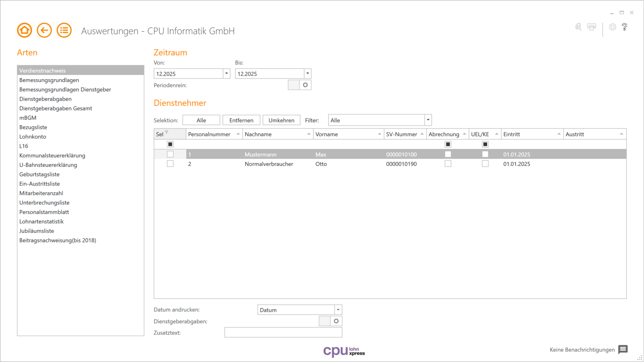Click the Print icon
The image size is (644, 362).
591,27
